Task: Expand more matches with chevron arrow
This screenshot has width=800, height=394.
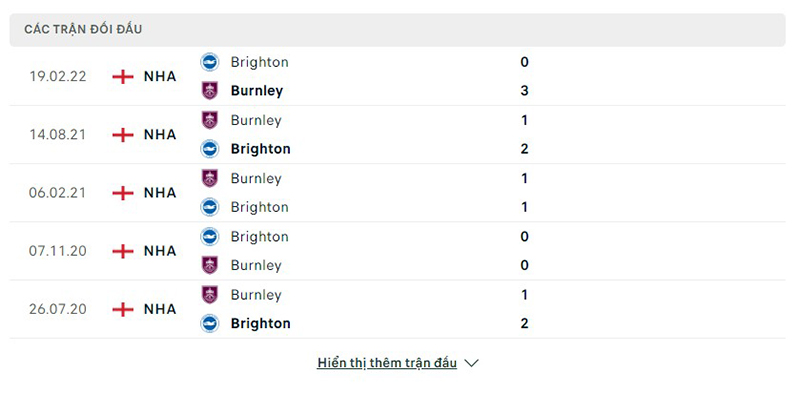Action: [x=472, y=363]
